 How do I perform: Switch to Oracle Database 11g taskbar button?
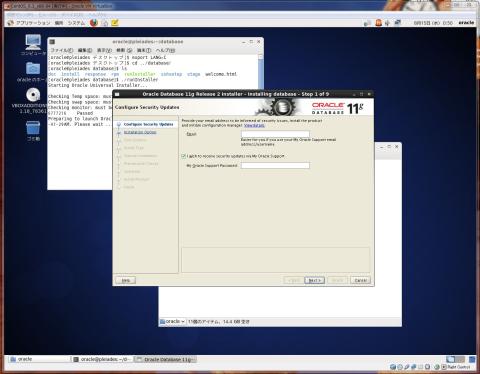point(166,359)
